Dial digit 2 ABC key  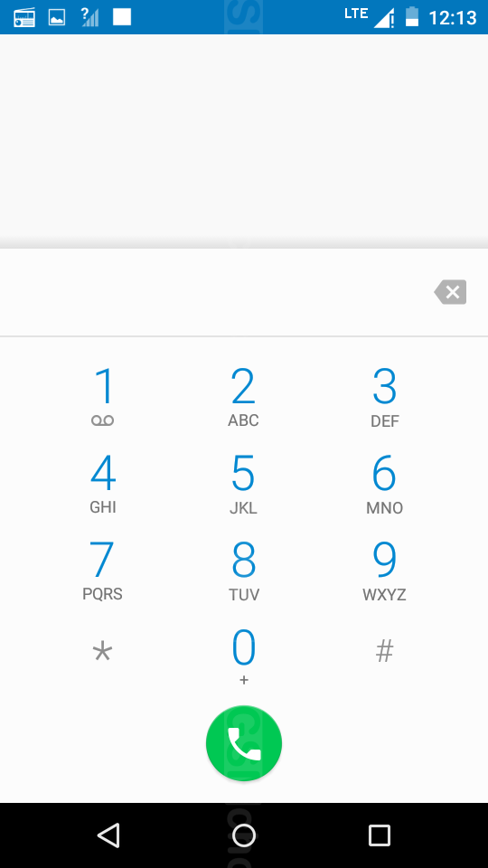(x=243, y=395)
